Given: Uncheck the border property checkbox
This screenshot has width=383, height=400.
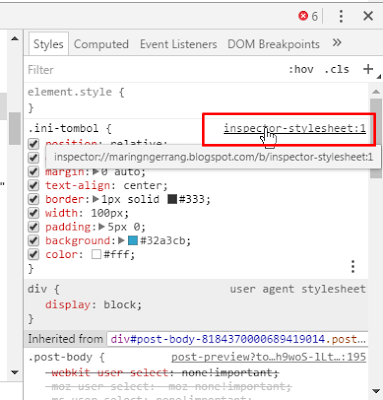Looking at the screenshot, I should (33, 199).
